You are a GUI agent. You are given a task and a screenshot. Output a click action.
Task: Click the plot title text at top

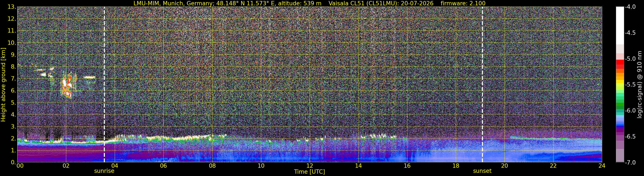click(x=310, y=3)
